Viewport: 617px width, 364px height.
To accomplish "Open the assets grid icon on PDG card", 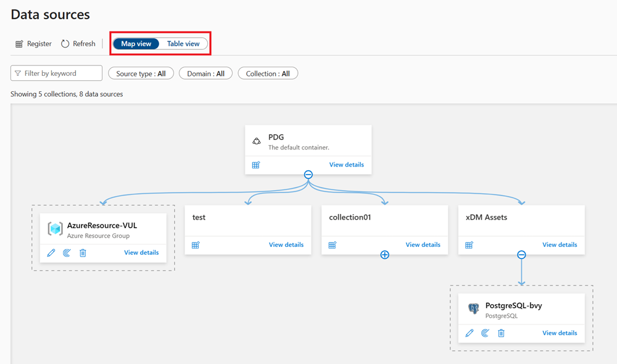I will (x=255, y=165).
